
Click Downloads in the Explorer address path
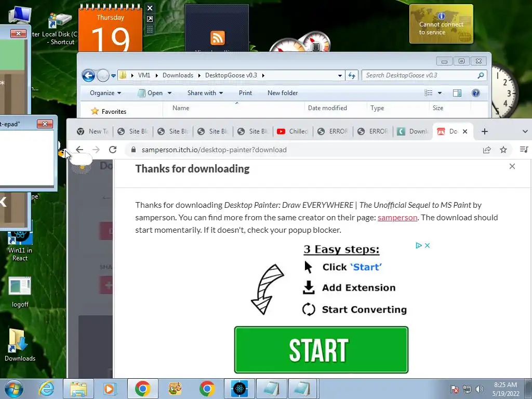[x=178, y=75]
